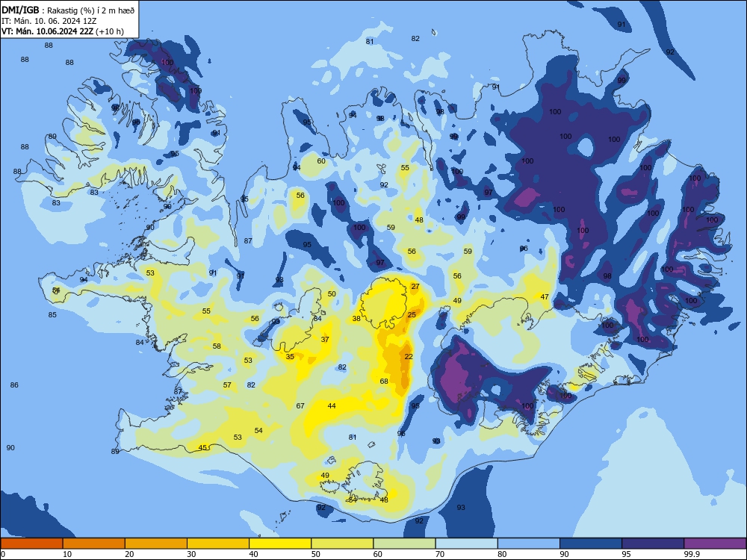Click the map value '68'
This screenshot has width=747, height=560.
pos(384,381)
